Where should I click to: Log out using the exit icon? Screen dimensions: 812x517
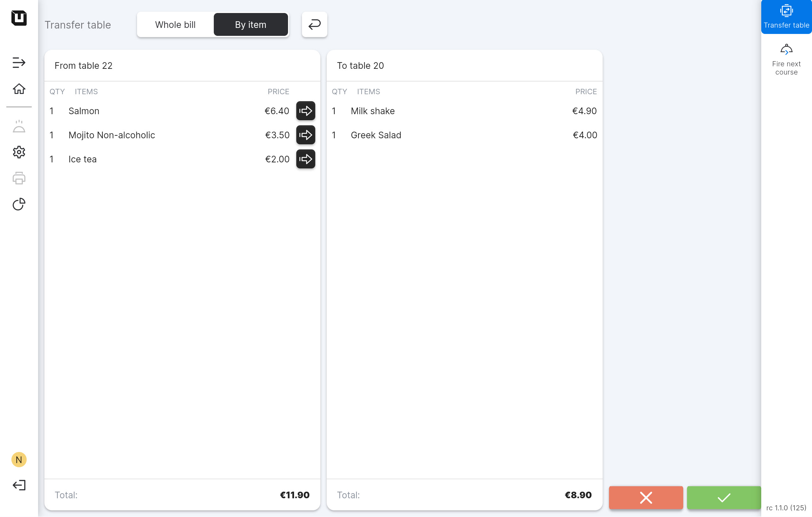coord(19,485)
